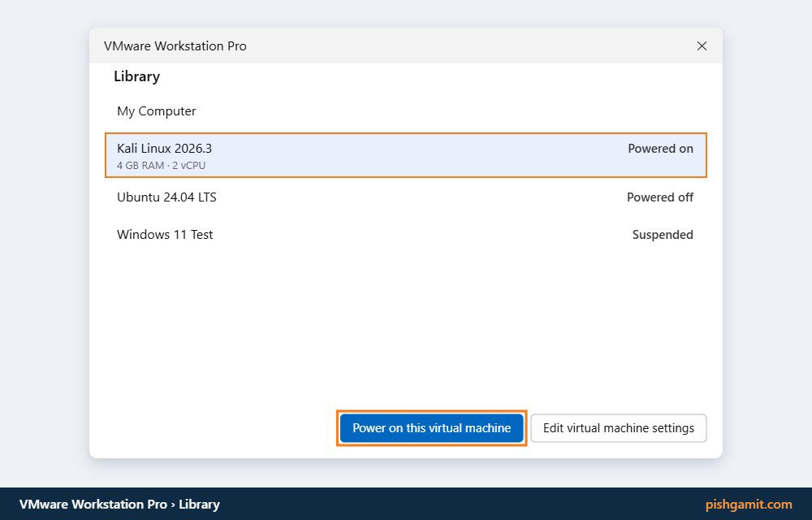
Task: Select the Ubuntu 24.04 LTS virtual machine
Action: coord(406,197)
